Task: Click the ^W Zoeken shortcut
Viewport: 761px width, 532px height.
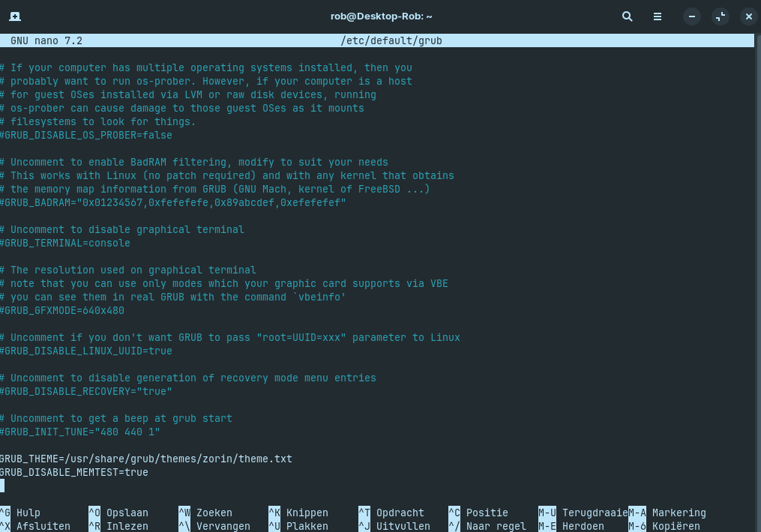Action: 205,513
